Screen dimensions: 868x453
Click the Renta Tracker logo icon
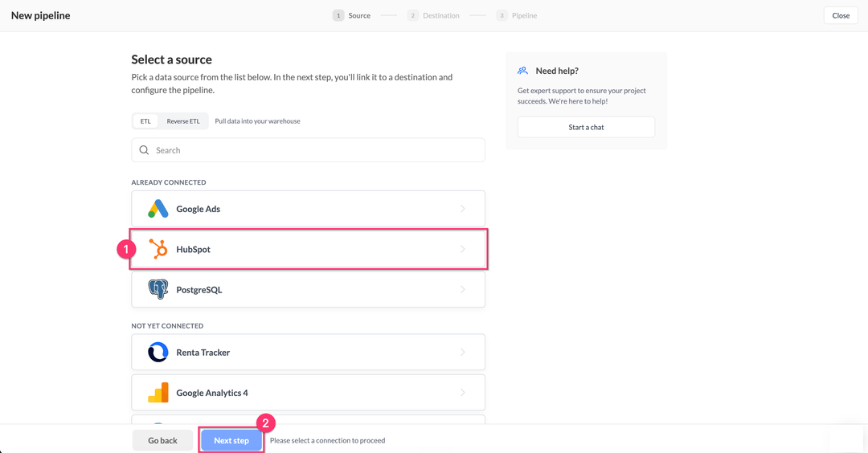click(158, 352)
